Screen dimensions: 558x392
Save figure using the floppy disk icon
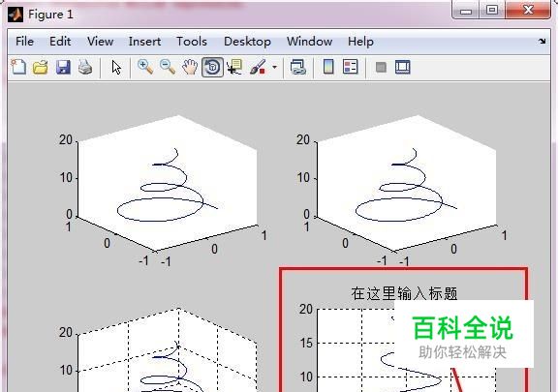click(63, 67)
